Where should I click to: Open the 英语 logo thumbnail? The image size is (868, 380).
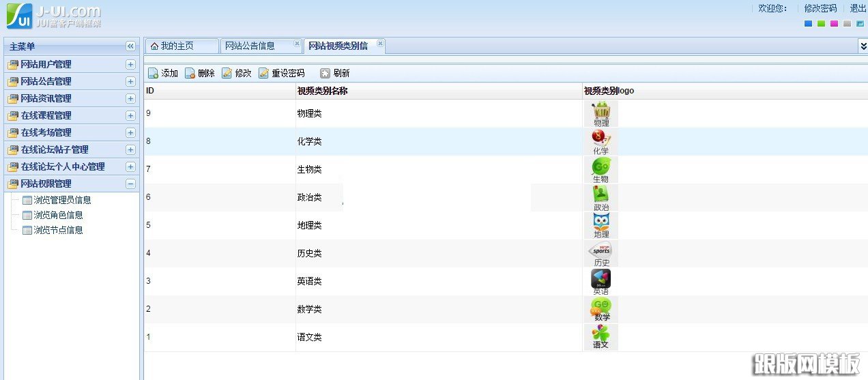tap(601, 282)
